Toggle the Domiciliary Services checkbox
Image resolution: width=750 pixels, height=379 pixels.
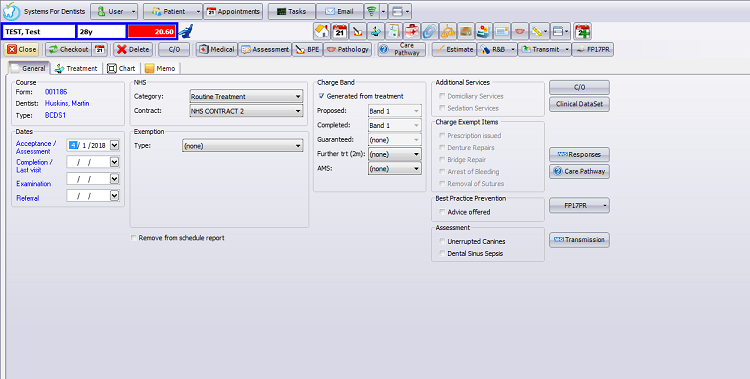coord(442,96)
